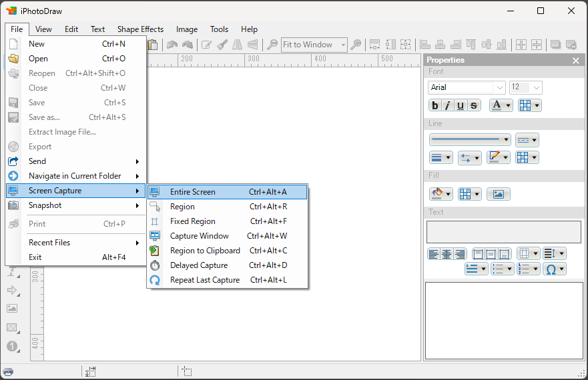The width and height of the screenshot is (588, 380).
Task: Open the font size 12 dropdown
Action: click(x=536, y=88)
